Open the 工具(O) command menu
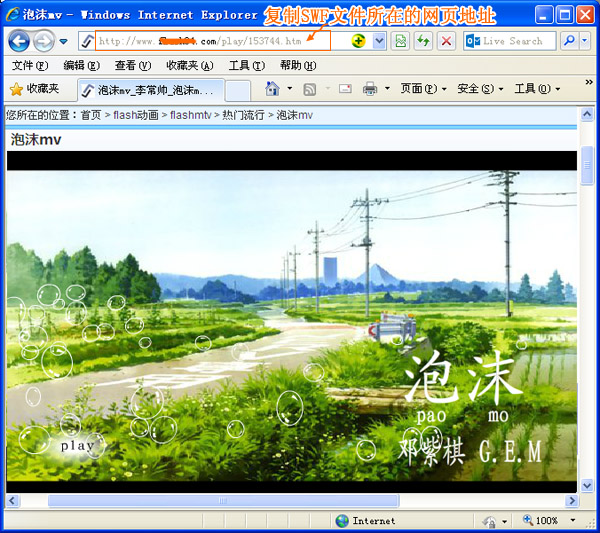 point(537,89)
